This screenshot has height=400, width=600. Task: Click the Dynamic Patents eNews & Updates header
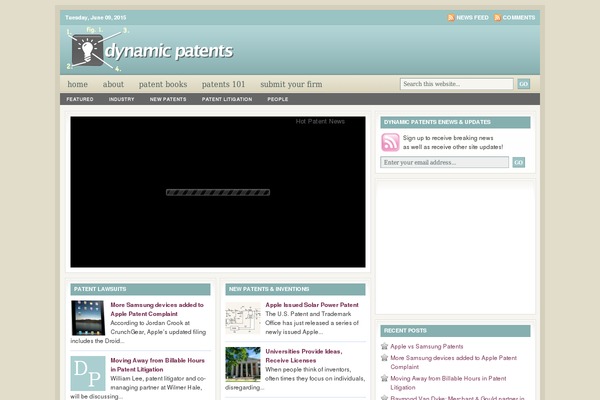coord(455,122)
